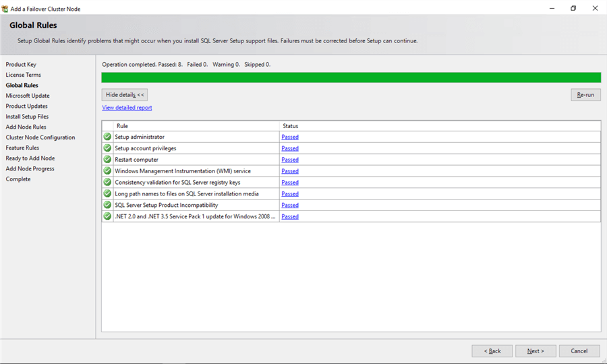The height and width of the screenshot is (364, 607).
Task: Cancel the Add Node setup
Action: pos(579,351)
